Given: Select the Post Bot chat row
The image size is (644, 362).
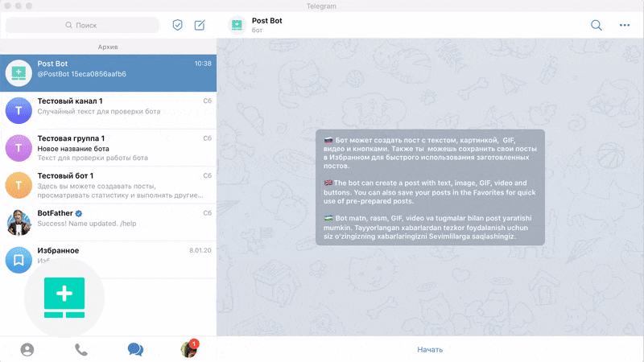Looking at the screenshot, I should 108,73.
